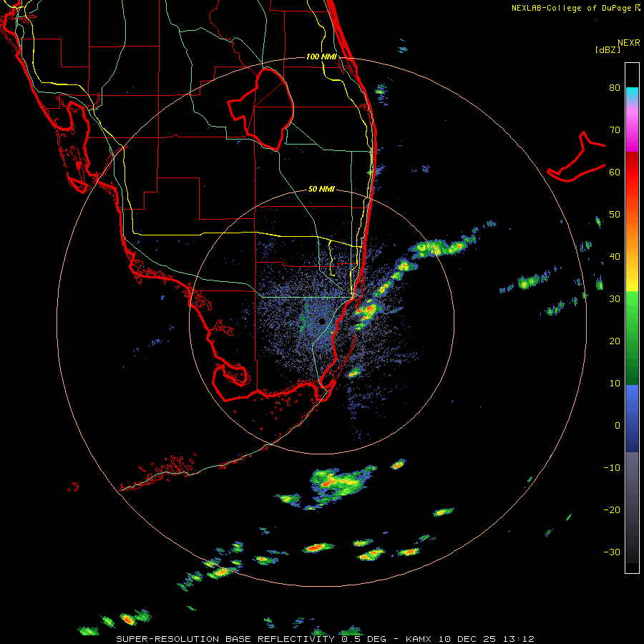The image size is (644, 644).
Task: Click the 10 dBZ scale value
Action: coord(615,384)
